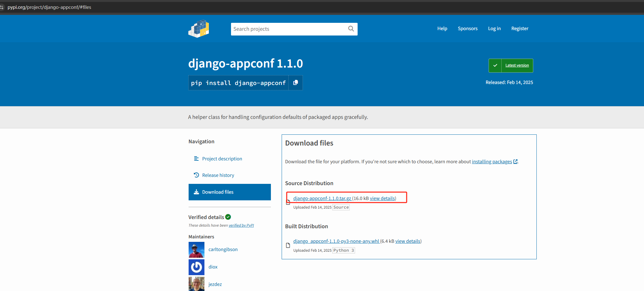Viewport: 644px width, 291px height.
Task: Click the PyPI logo in header
Action: point(199,29)
